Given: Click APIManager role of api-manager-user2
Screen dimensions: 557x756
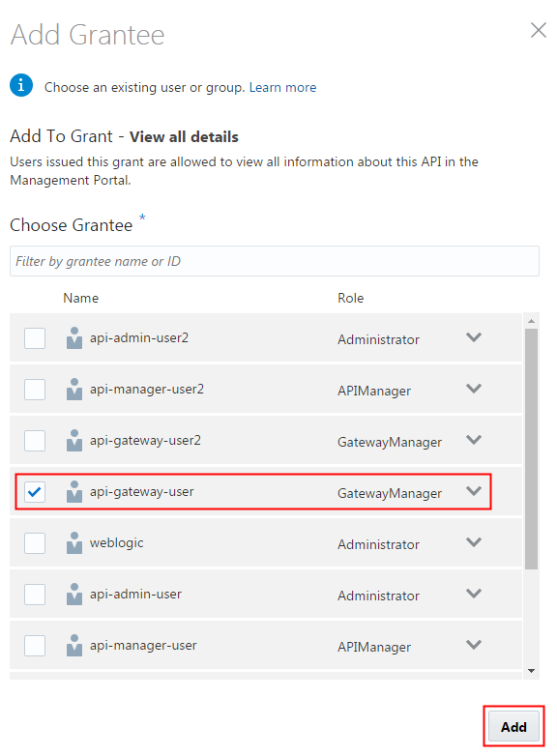Looking at the screenshot, I should point(374,391).
